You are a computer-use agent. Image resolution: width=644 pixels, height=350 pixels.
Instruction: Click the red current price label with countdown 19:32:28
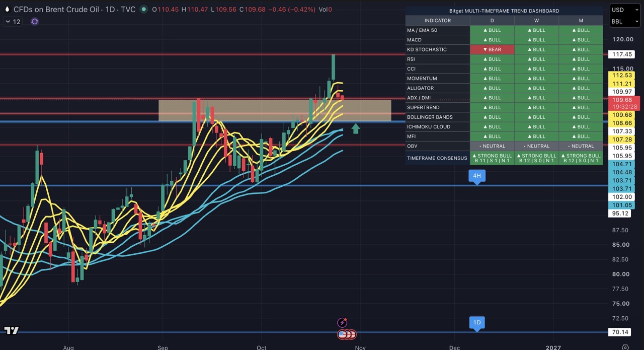[624, 103]
